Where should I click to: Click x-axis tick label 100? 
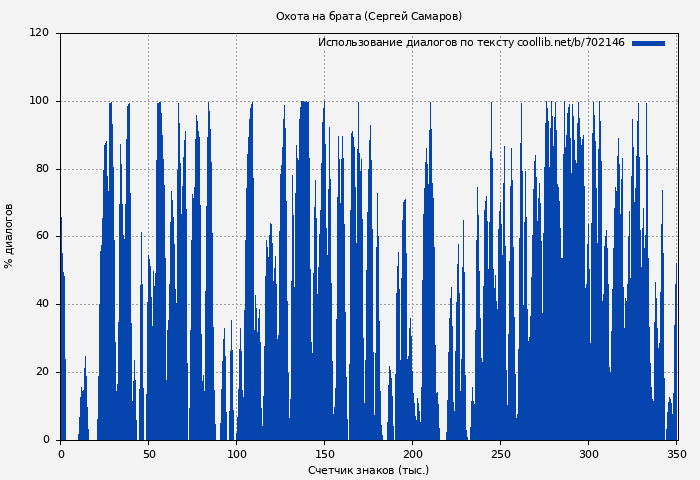tap(237, 454)
